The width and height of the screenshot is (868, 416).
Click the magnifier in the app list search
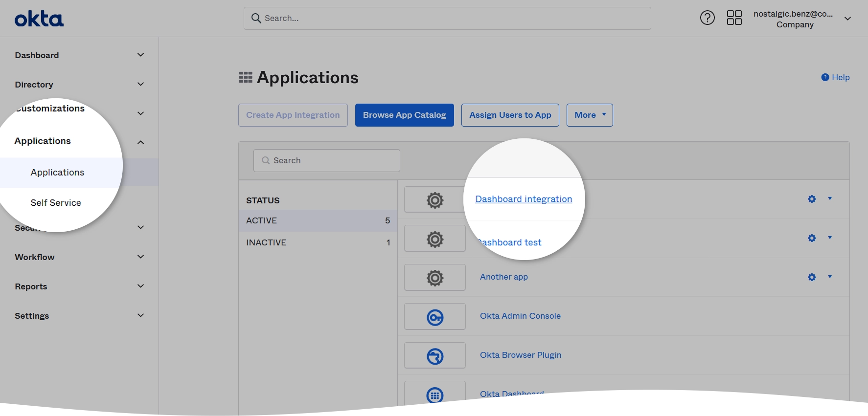click(266, 160)
